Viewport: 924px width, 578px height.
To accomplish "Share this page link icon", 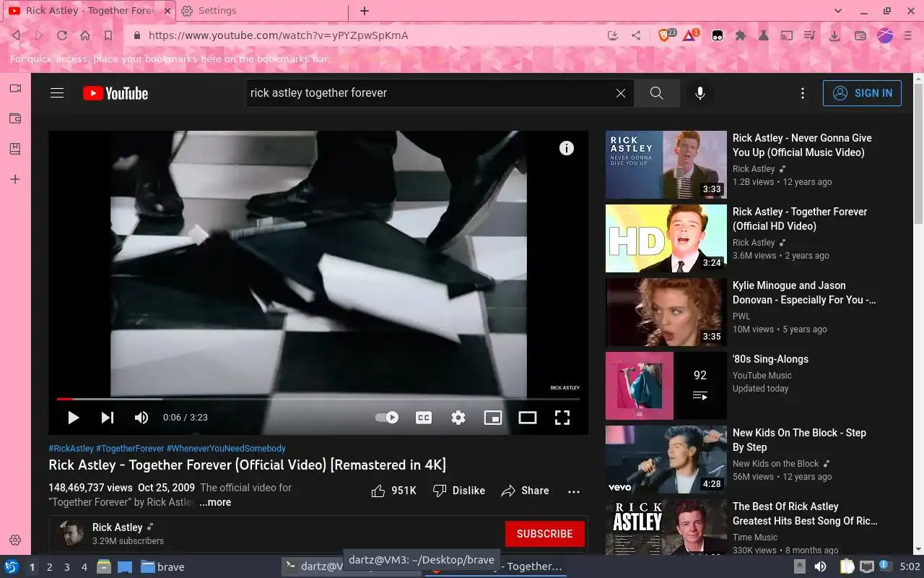I will 636,35.
